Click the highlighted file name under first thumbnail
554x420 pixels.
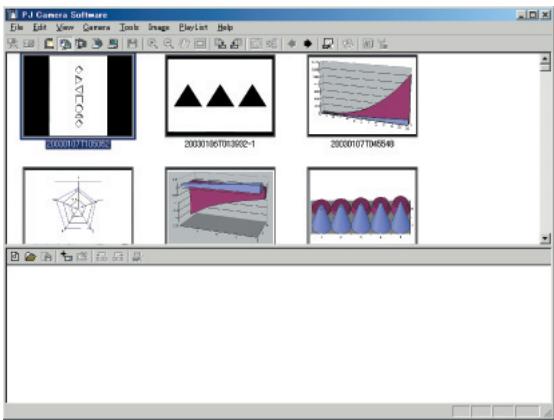pos(78,144)
